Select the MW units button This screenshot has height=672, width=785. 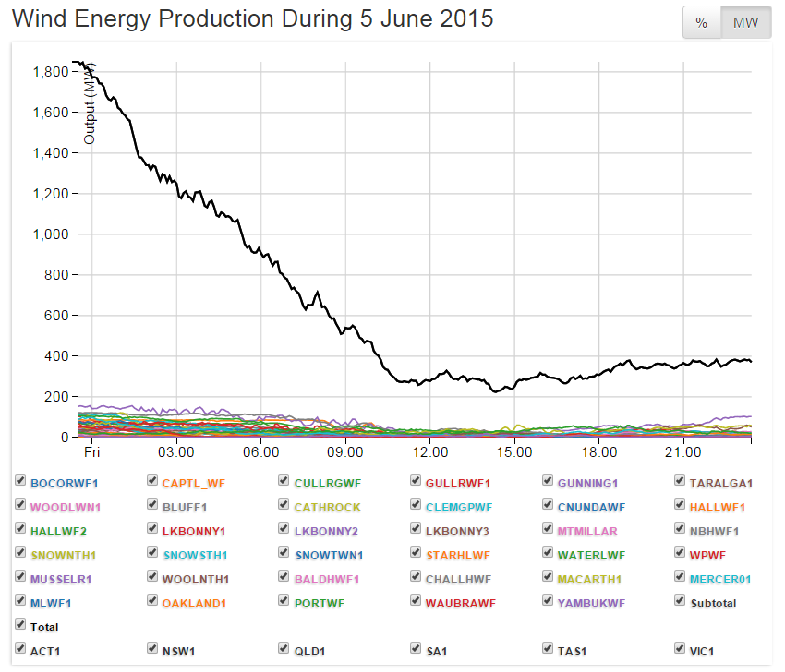[x=745, y=23]
